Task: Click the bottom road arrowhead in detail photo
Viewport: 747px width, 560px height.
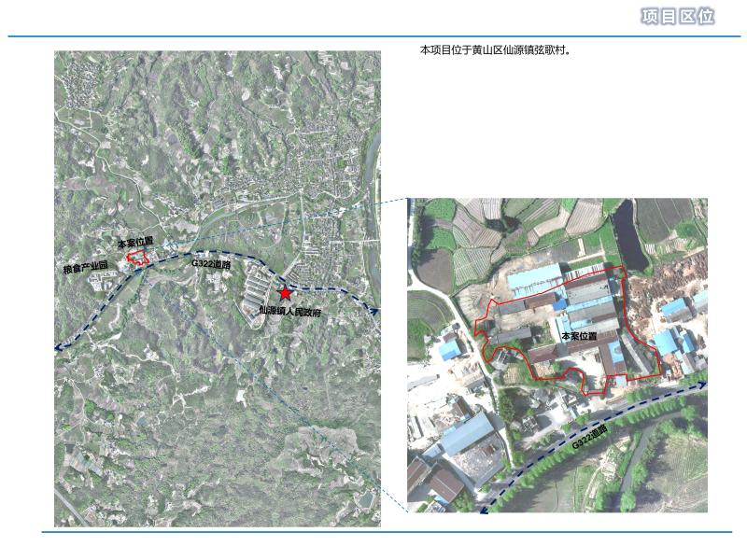Action: coord(484,509)
